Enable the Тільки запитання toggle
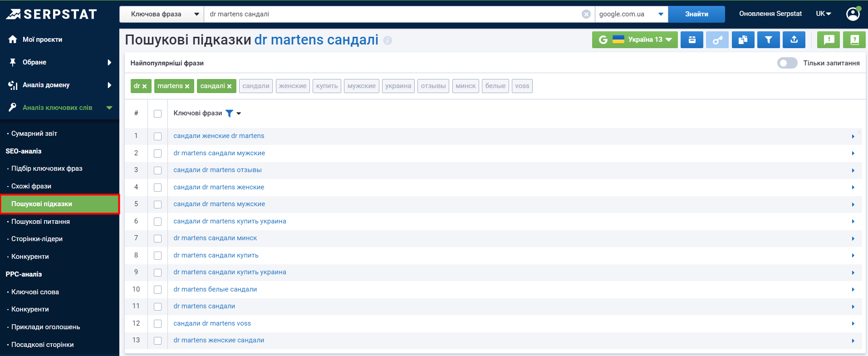 coord(787,63)
